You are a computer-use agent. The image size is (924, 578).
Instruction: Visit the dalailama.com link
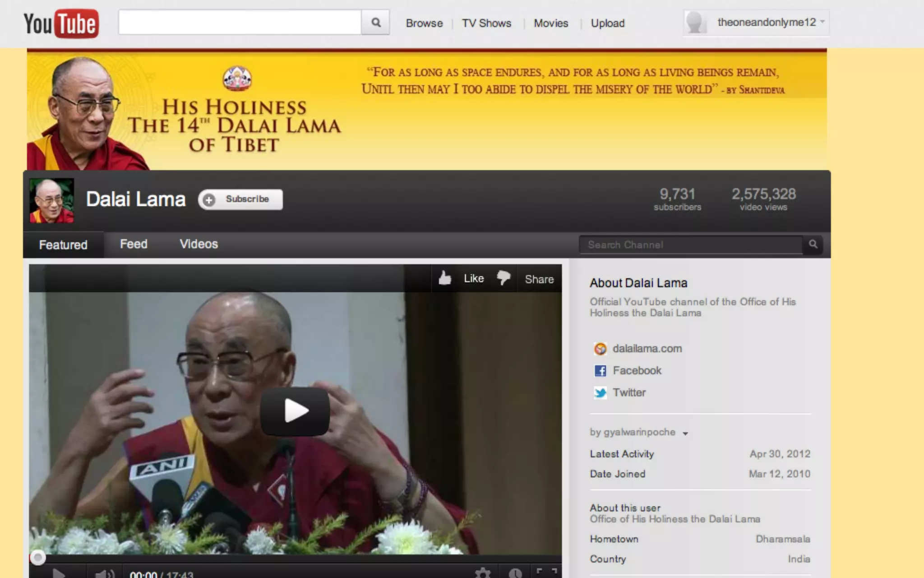click(x=647, y=349)
